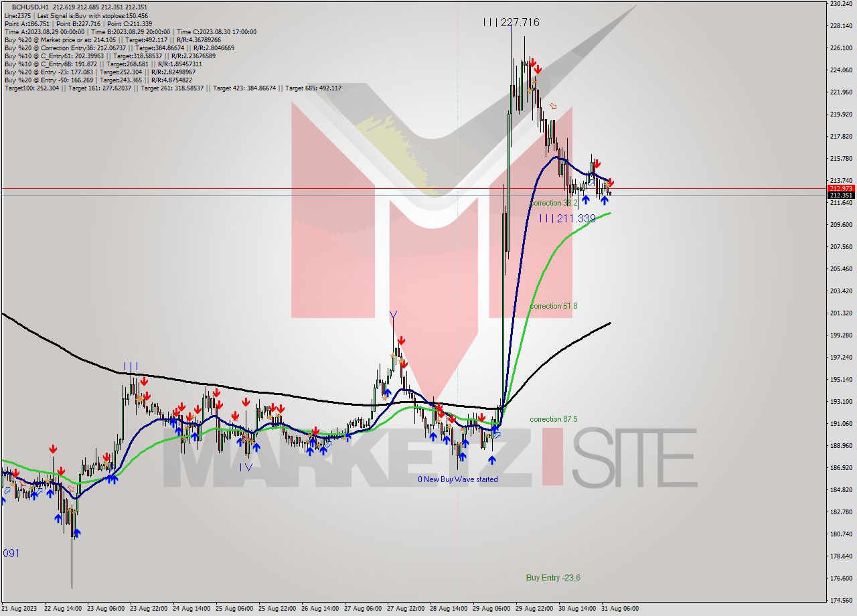Click '22 Aug 14:00' on the time axis

click(62, 609)
